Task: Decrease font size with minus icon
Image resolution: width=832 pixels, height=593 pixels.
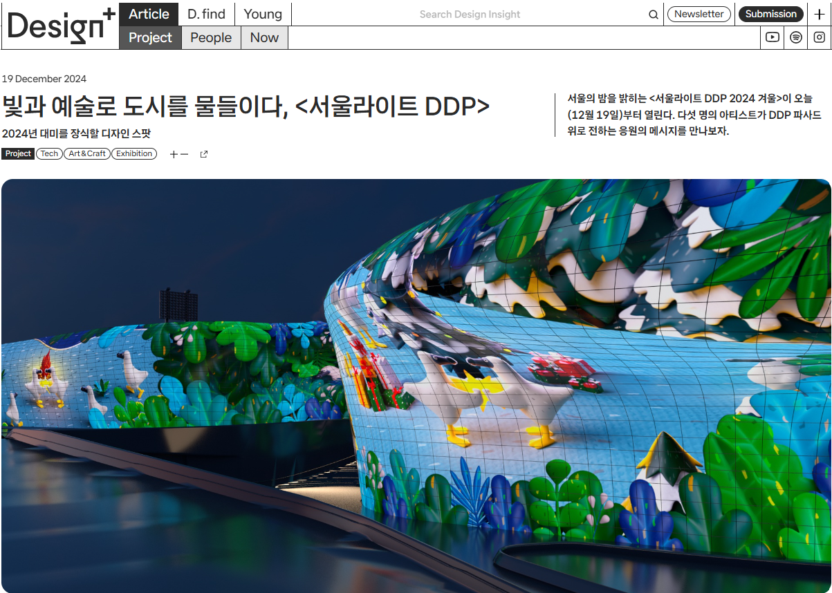Action: (184, 154)
